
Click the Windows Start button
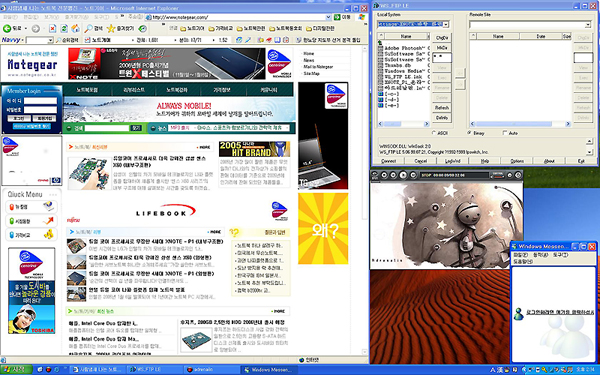(x=16, y=370)
